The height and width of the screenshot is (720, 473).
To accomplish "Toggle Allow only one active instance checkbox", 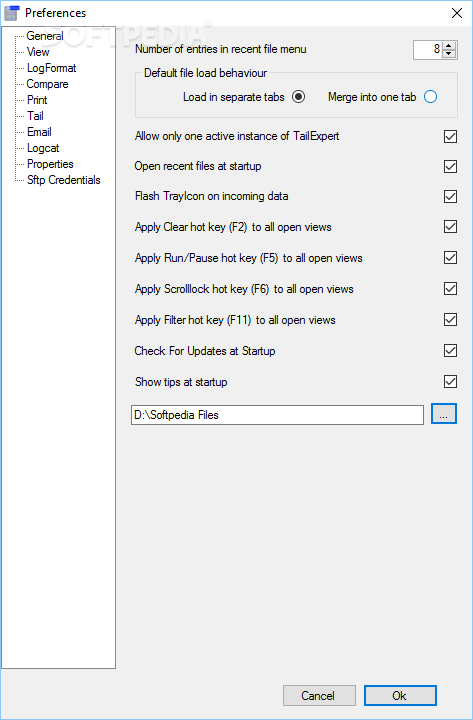I will click(x=450, y=136).
